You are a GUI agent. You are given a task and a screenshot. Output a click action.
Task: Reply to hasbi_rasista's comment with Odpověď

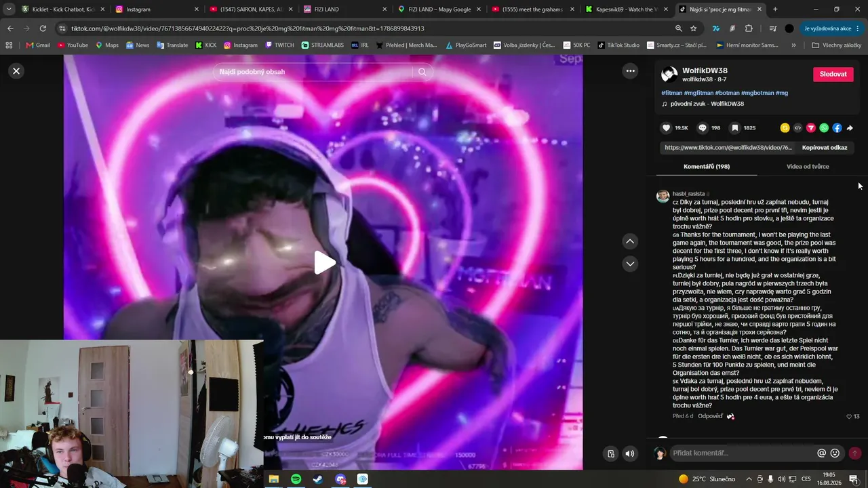(x=710, y=416)
